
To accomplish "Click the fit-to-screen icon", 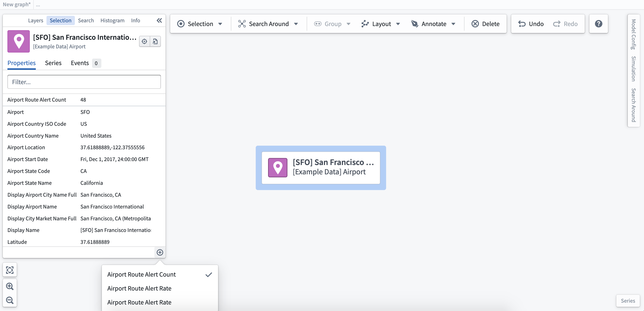I will 10,270.
